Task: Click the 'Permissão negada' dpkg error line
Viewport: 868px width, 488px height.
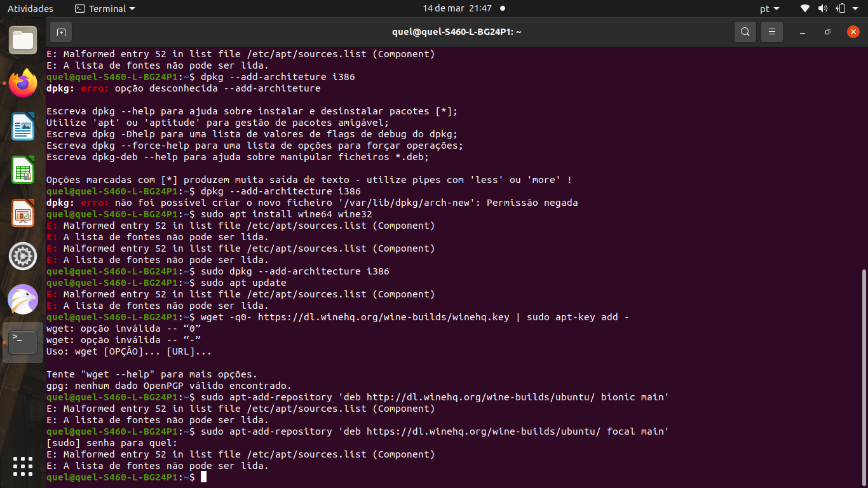Action: point(312,203)
